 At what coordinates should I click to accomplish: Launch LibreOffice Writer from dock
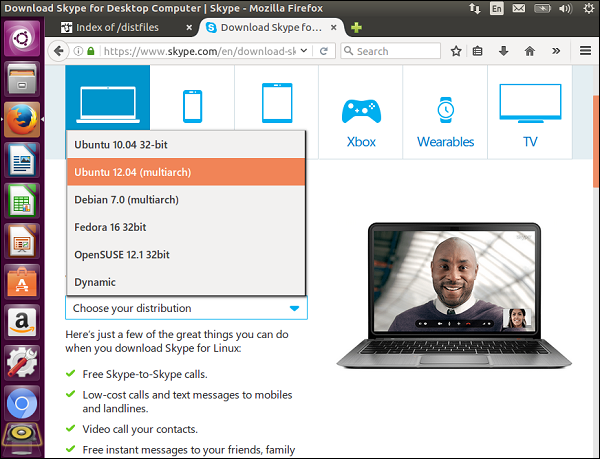pyautogui.click(x=22, y=160)
